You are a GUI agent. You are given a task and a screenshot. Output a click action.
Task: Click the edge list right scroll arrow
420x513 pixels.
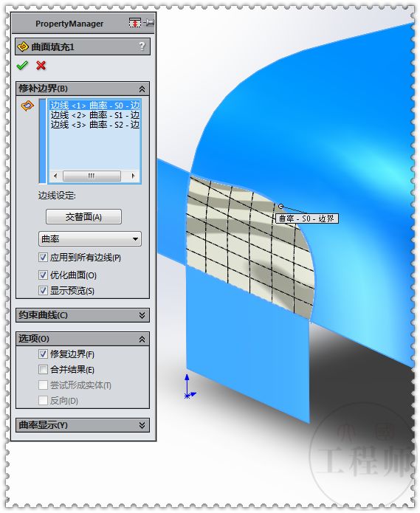pyautogui.click(x=133, y=176)
